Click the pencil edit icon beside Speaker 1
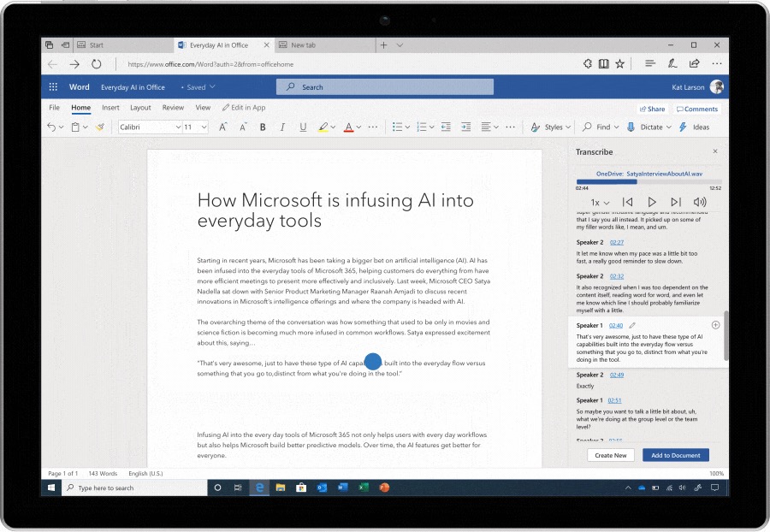Image resolution: width=770 pixels, height=532 pixels. tap(632, 325)
